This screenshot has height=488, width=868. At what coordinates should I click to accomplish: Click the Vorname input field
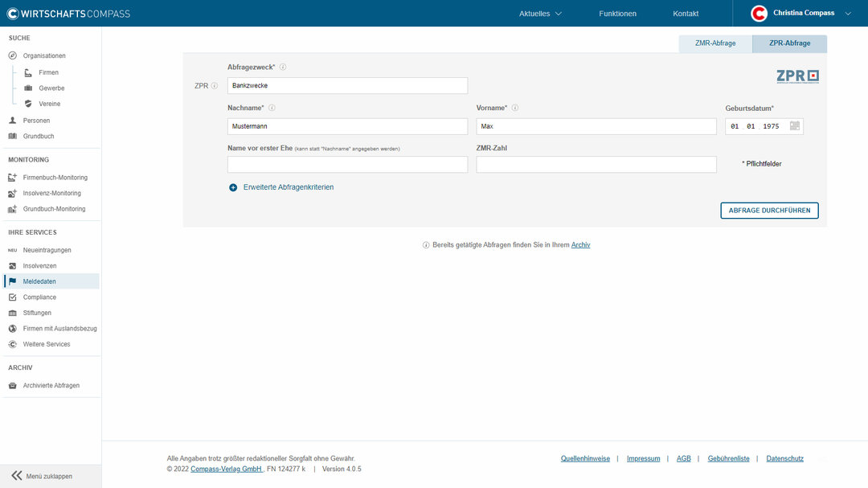point(596,126)
